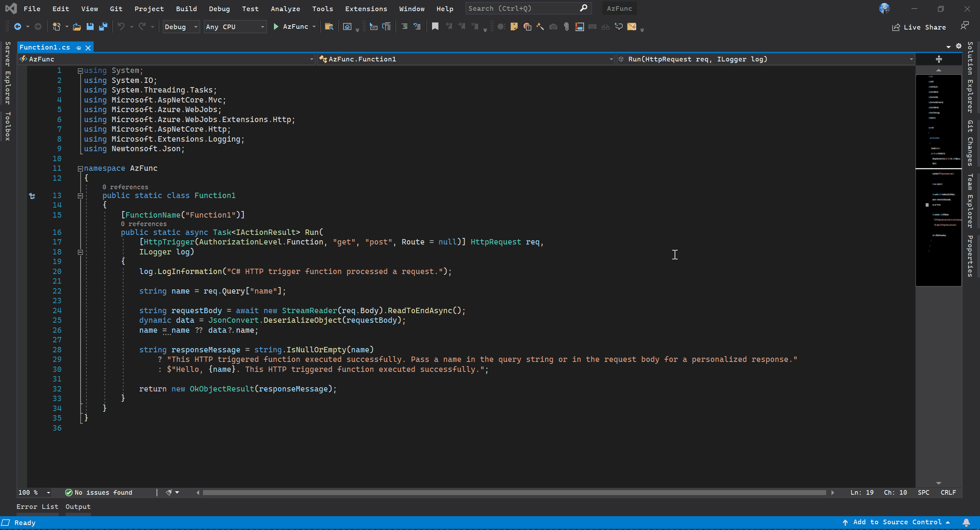Click the split editor window handle icon
This screenshot has width=980, height=530.
click(939, 59)
